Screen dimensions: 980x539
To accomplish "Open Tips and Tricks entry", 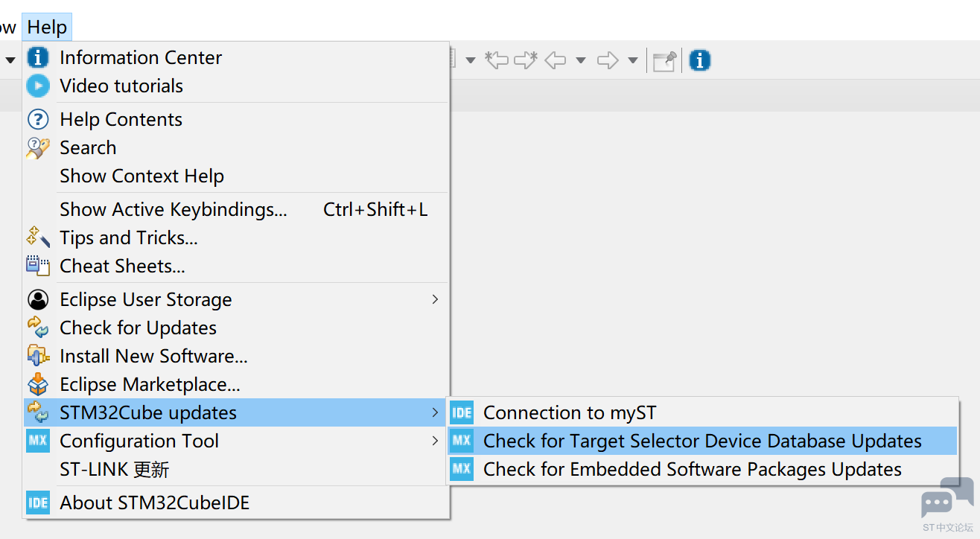I will coord(236,237).
